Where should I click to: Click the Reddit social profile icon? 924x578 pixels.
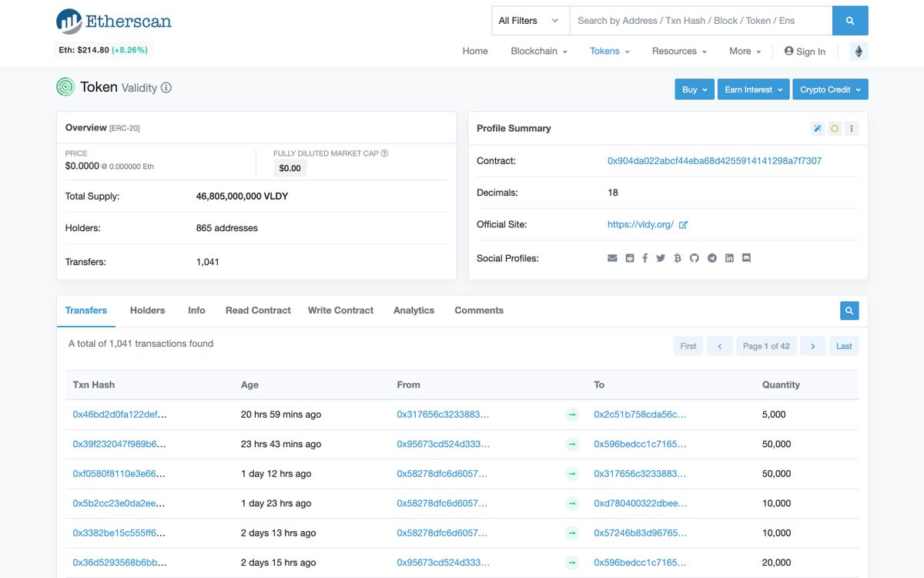(630, 258)
